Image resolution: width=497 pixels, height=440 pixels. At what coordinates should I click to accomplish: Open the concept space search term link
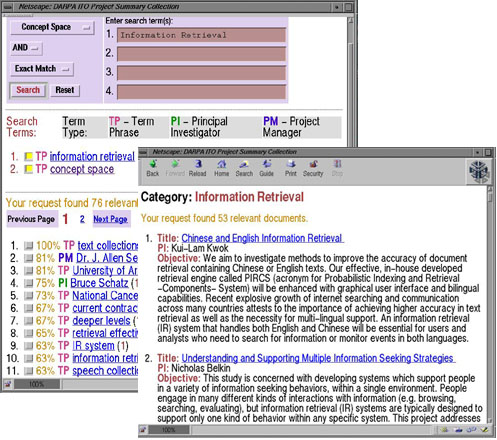(x=82, y=169)
